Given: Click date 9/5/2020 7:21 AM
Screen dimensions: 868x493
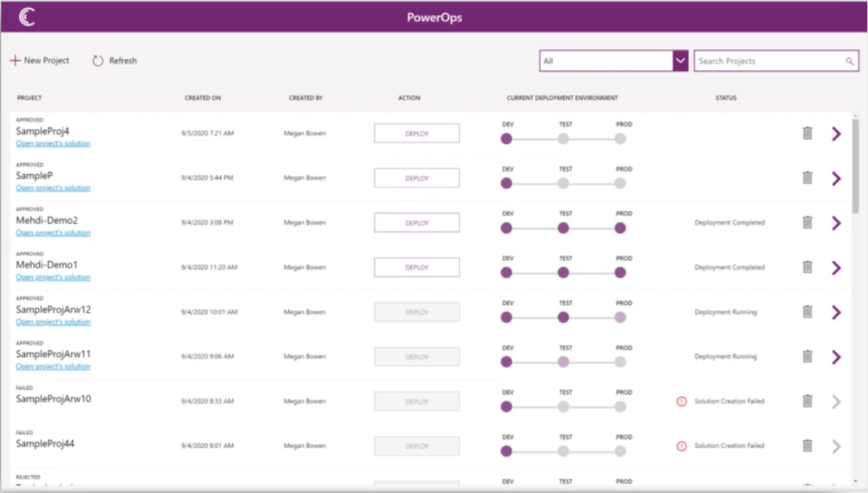Looking at the screenshot, I should (x=207, y=134).
